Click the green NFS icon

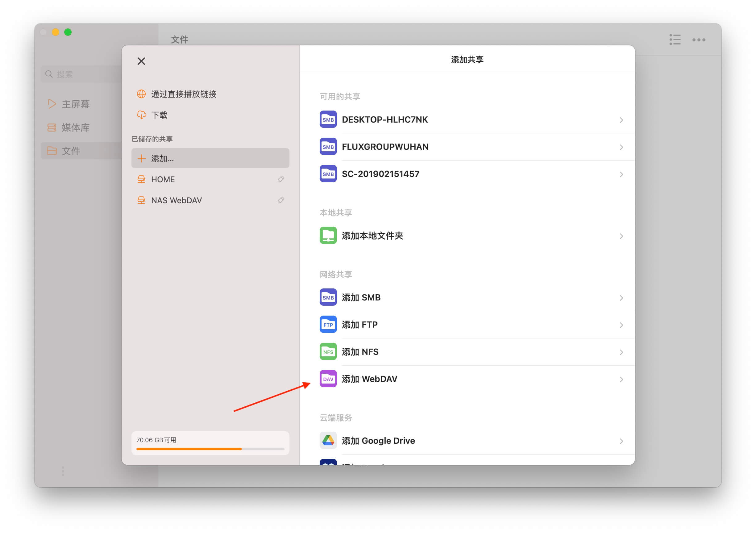click(328, 351)
